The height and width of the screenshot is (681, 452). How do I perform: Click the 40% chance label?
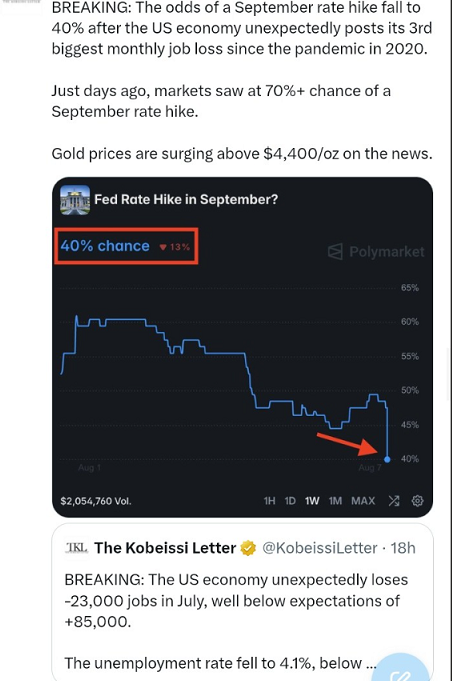(x=105, y=246)
